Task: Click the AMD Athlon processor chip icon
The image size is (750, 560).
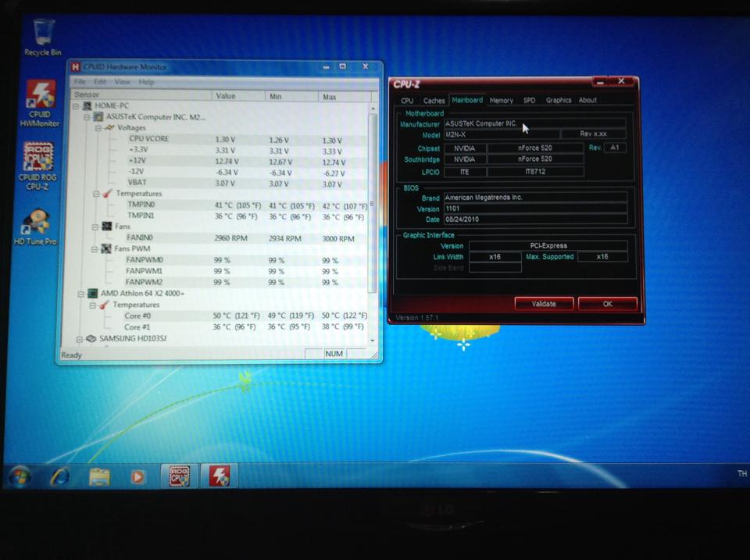Action: (x=92, y=293)
